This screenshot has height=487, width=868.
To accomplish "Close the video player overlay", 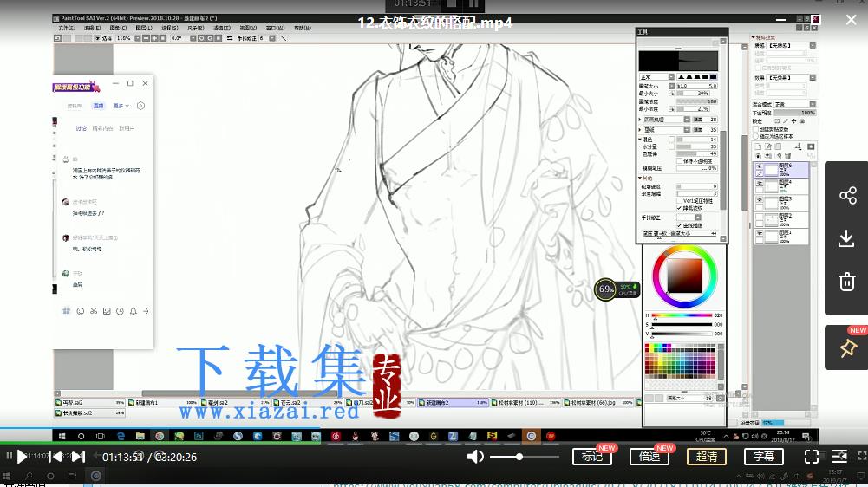I will pyautogui.click(x=851, y=20).
